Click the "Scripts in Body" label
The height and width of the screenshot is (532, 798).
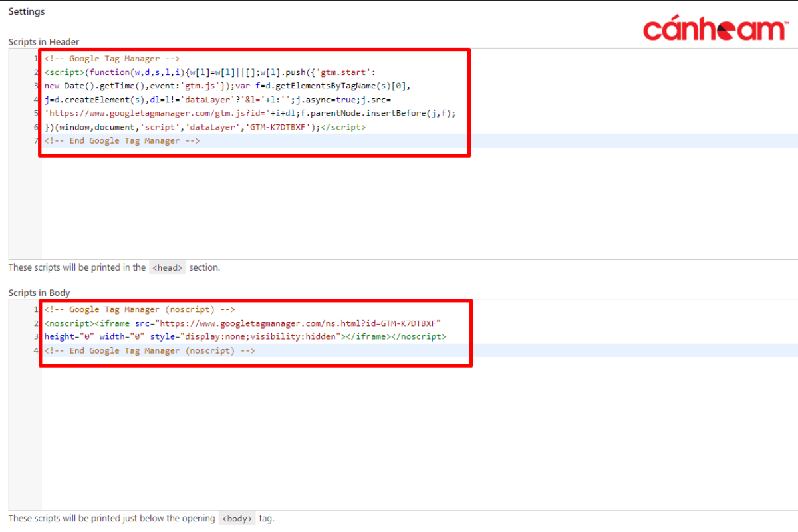(x=39, y=293)
